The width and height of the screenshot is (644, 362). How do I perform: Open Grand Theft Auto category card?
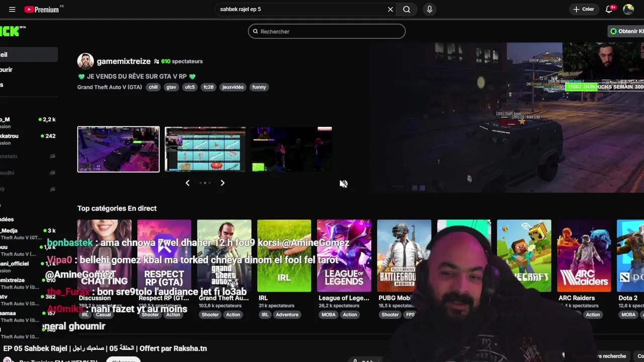pos(224,255)
